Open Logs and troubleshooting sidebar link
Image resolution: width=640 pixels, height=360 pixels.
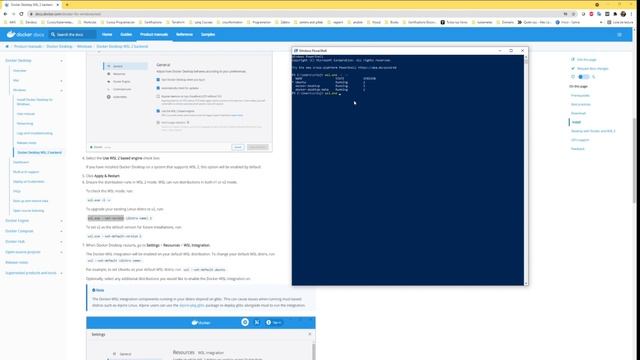[x=35, y=133]
